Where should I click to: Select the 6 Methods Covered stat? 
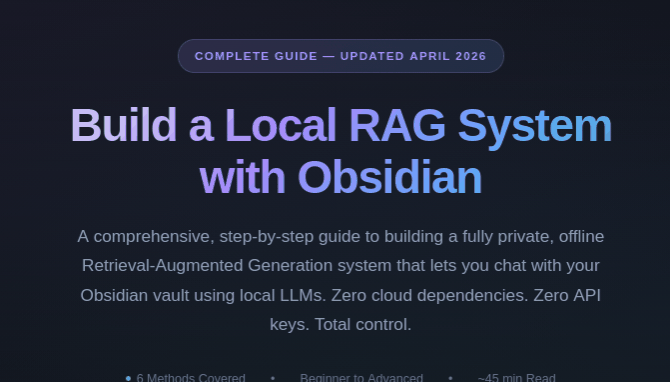pos(191,378)
